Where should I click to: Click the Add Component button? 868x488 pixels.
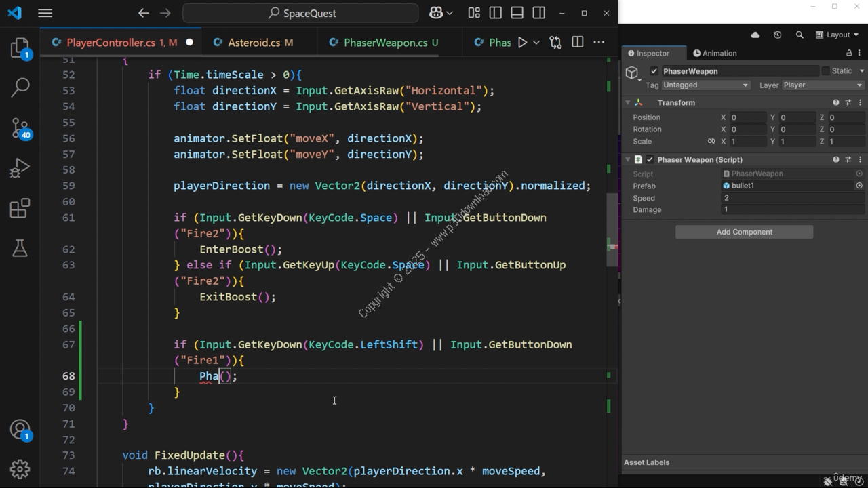[744, 232]
